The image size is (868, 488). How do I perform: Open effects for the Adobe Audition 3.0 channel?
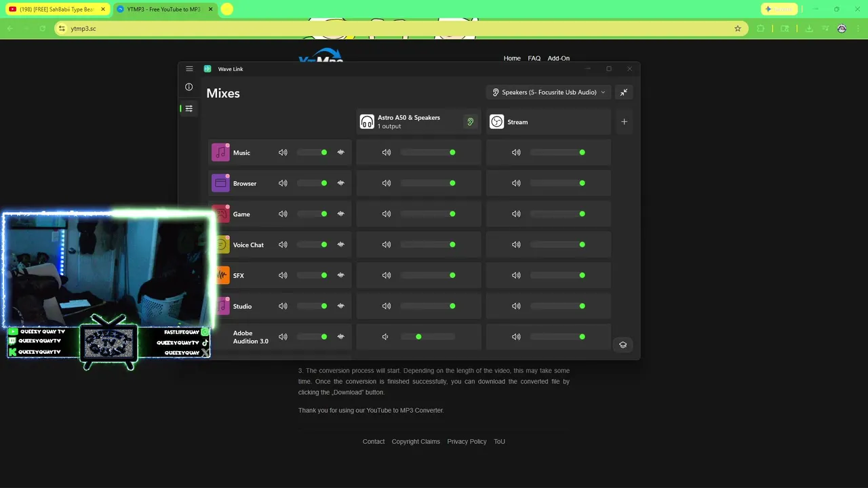(340, 337)
